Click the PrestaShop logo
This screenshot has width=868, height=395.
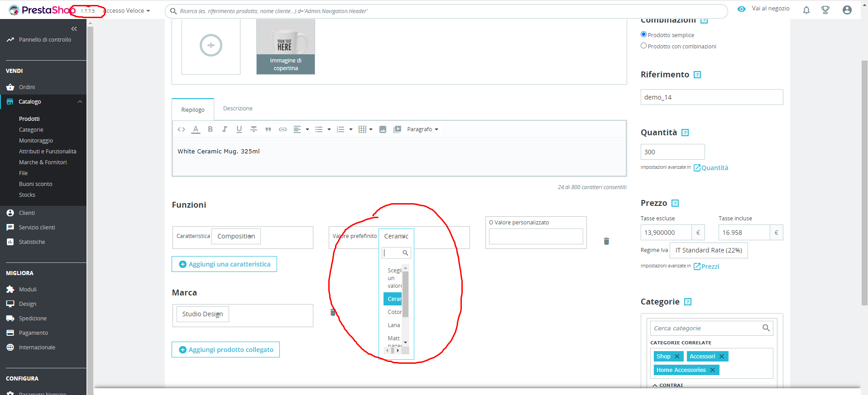42,10
